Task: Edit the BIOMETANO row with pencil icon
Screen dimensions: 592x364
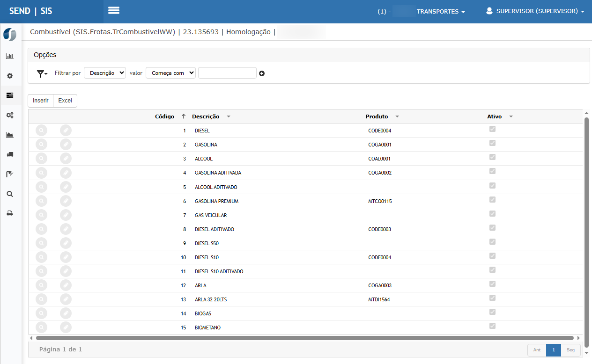Action: [66, 328]
